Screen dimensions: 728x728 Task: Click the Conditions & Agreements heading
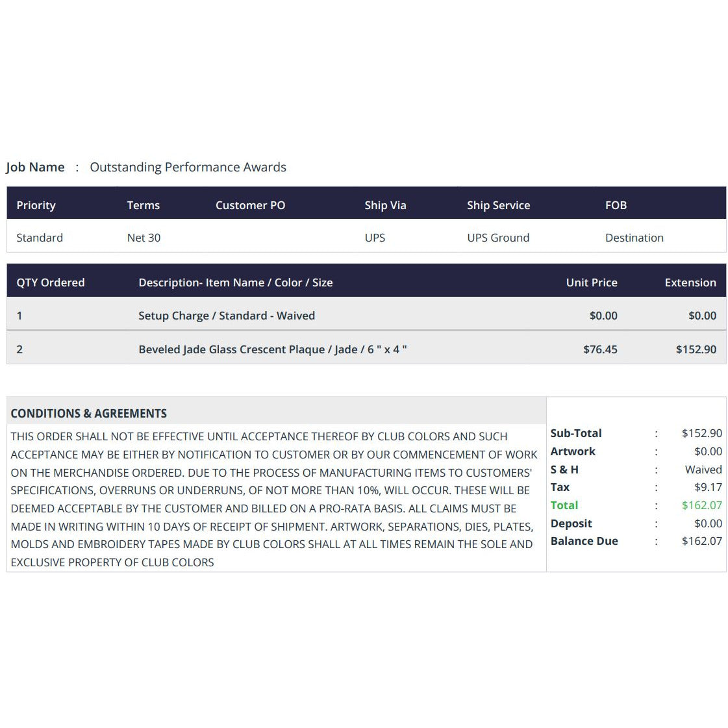89,414
